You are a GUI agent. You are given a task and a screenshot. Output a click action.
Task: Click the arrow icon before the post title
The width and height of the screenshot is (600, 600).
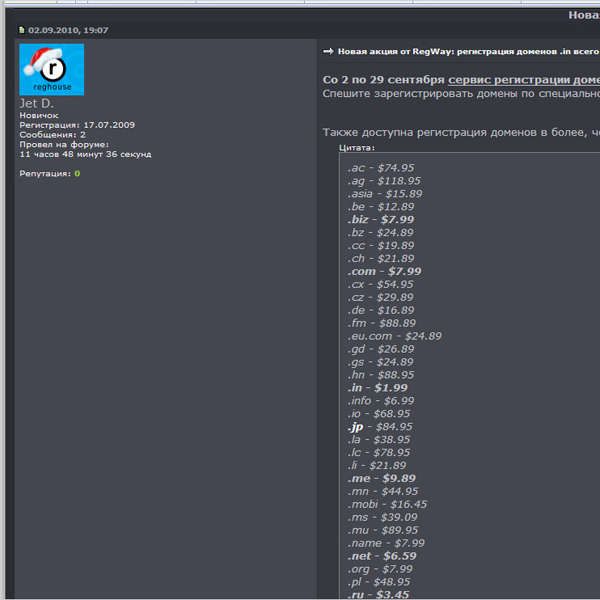(x=328, y=51)
